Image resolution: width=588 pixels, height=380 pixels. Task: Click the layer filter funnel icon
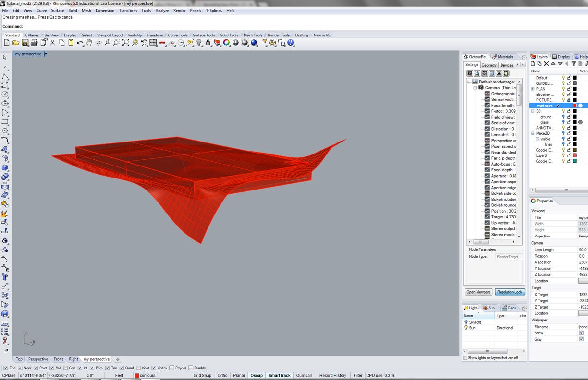click(573, 64)
